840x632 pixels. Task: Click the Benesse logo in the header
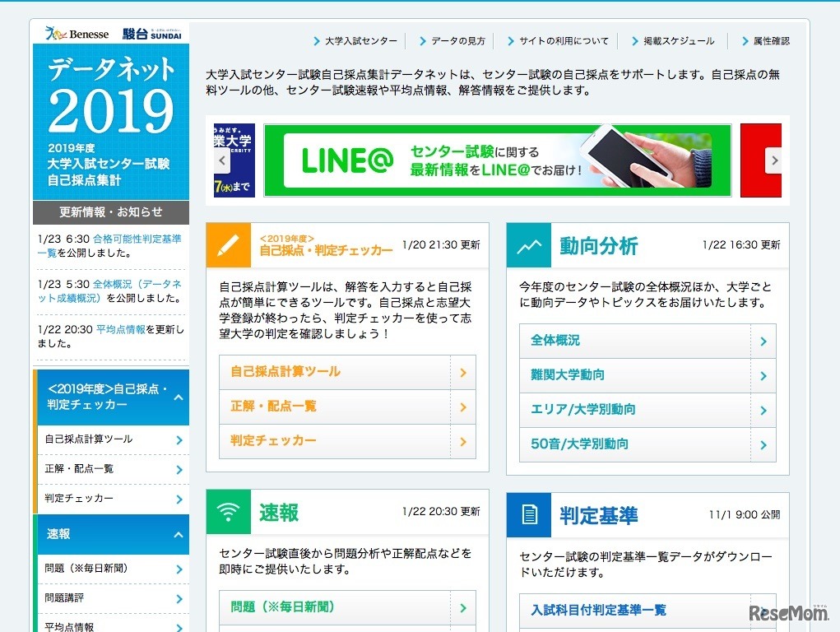[78, 33]
